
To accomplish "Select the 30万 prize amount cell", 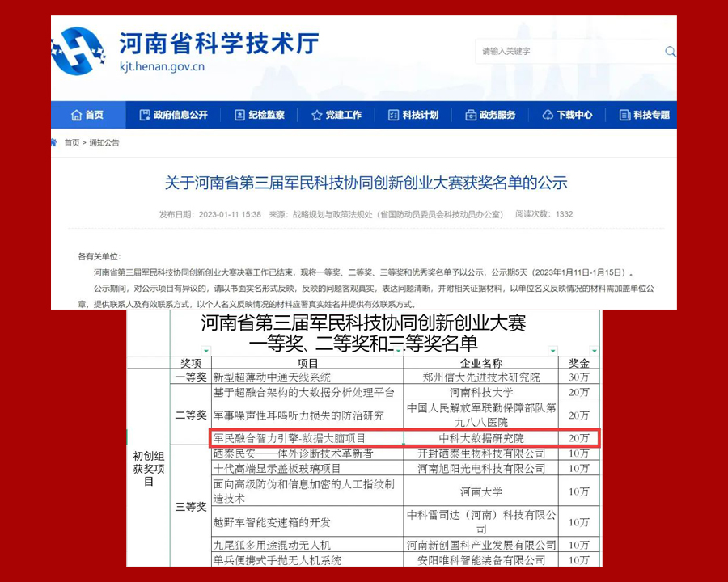I will point(579,377).
